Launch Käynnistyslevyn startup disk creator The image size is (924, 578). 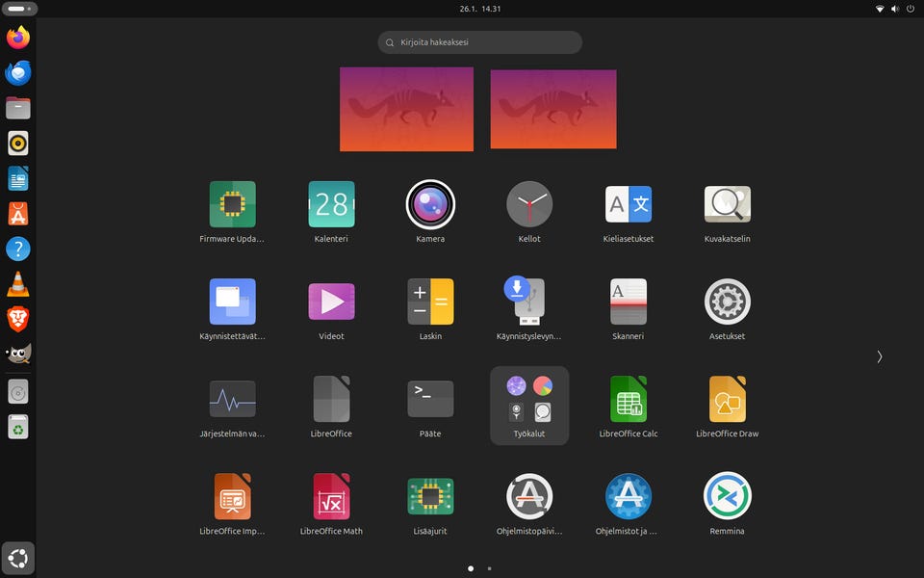click(x=526, y=301)
